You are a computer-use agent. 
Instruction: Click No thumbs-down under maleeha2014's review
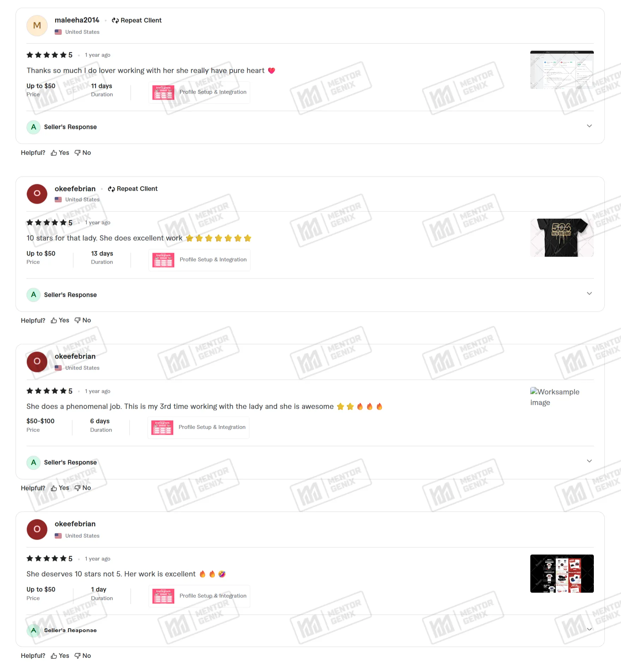83,153
